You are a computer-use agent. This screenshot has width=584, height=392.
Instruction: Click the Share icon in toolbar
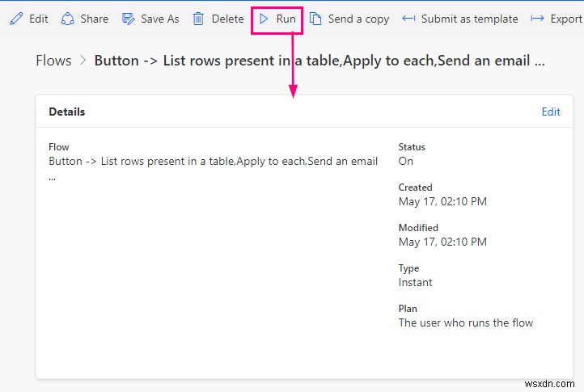click(67, 19)
